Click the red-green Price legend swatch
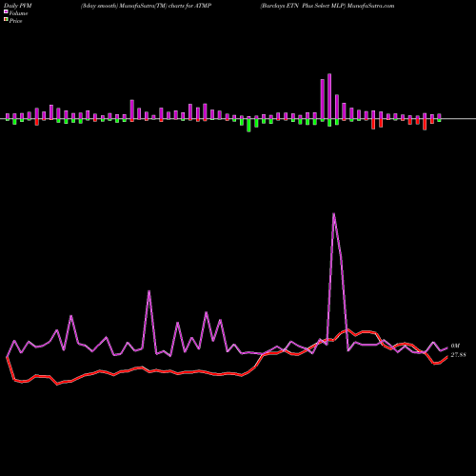 (6, 20)
